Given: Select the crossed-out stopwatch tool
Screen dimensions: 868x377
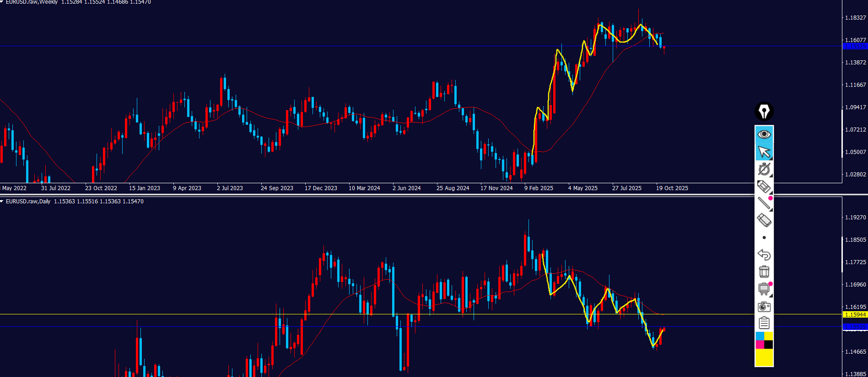Looking at the screenshot, I should 764,169.
